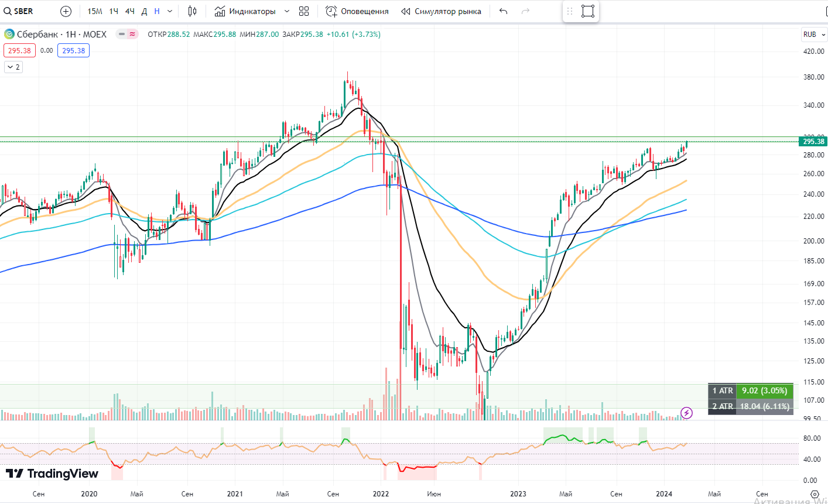Screen dimensions: 828x504
Task: Open the SBER symbol search
Action: pos(19,11)
